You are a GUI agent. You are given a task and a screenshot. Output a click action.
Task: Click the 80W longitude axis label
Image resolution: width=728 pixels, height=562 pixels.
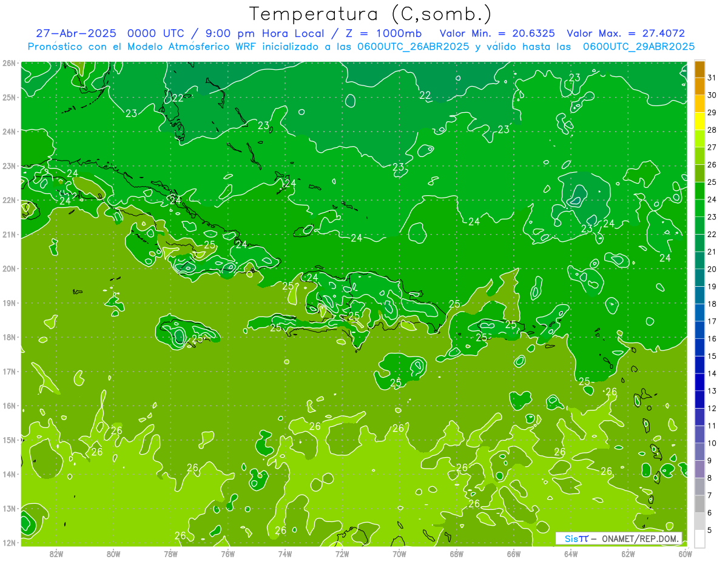coord(113,554)
